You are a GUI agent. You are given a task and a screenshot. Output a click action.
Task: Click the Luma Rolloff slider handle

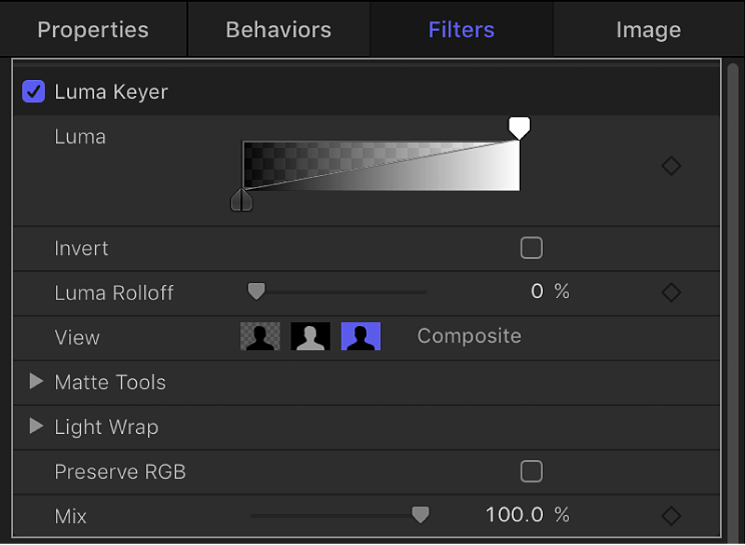(257, 291)
